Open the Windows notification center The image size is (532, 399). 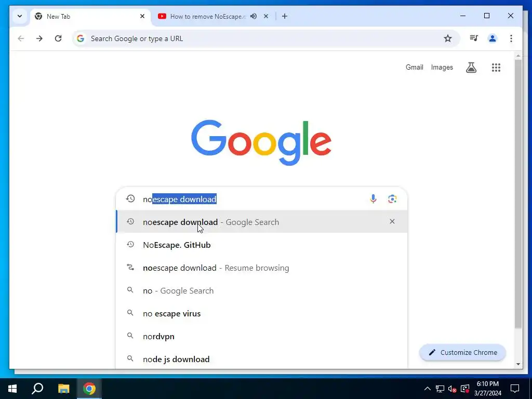pyautogui.click(x=515, y=389)
